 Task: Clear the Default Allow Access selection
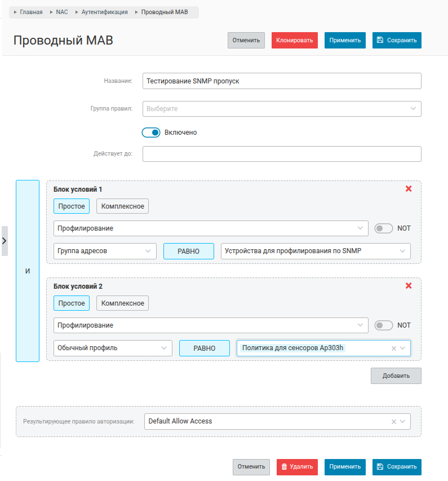click(394, 421)
